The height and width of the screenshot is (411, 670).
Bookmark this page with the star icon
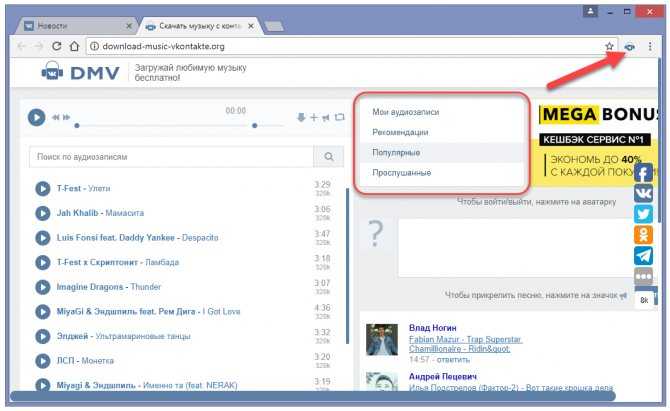pyautogui.click(x=609, y=46)
